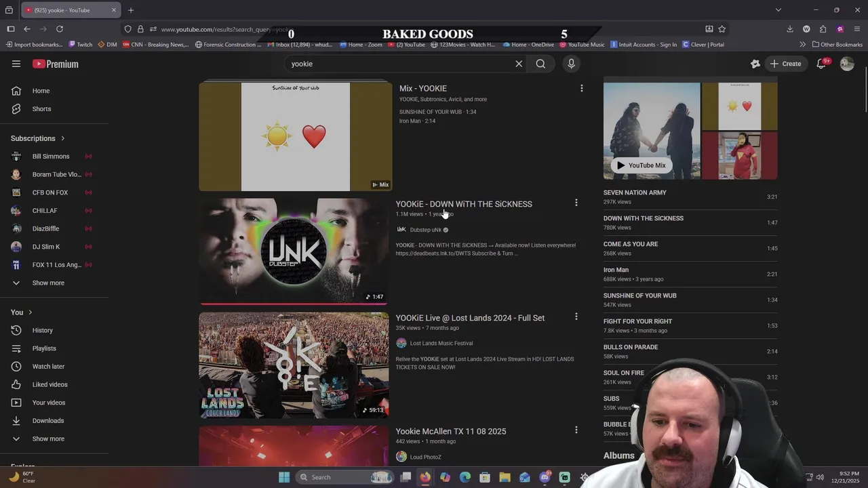Clear the search box with the X

[x=519, y=64]
